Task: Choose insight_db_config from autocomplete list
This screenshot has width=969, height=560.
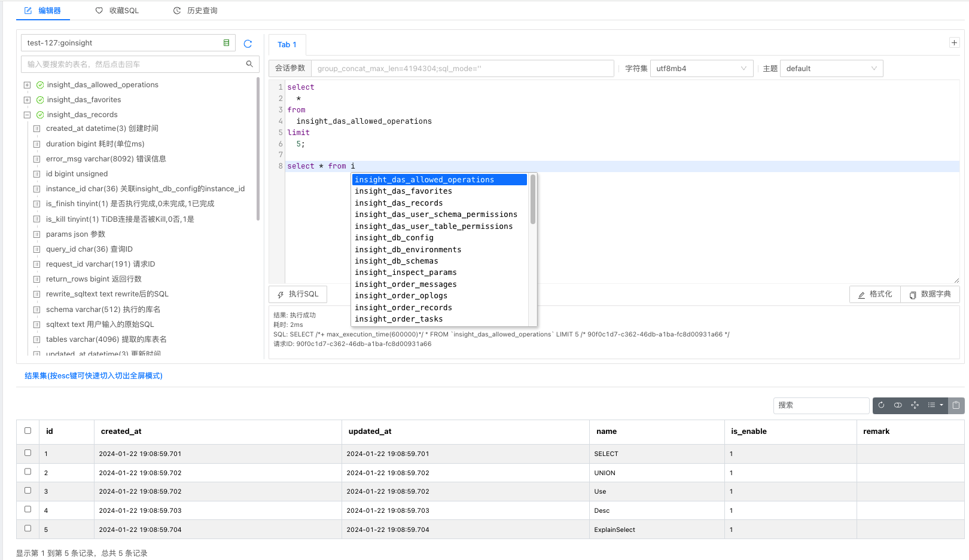Action: (440, 238)
